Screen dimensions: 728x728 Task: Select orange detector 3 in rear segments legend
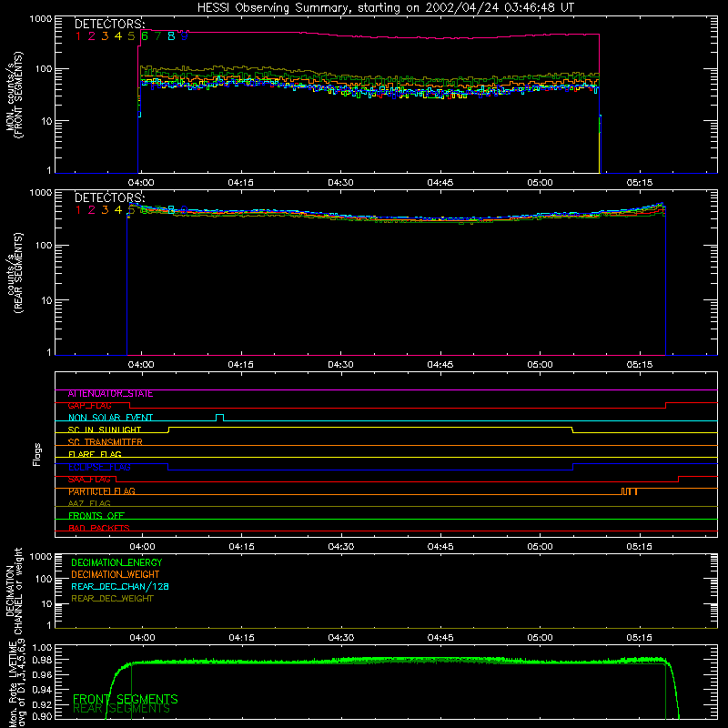click(x=105, y=210)
